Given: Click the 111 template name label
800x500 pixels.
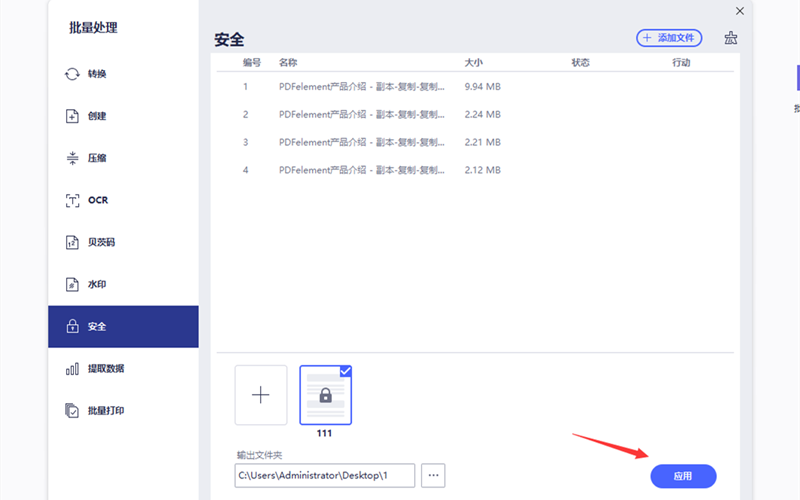Looking at the screenshot, I should coord(324,433).
